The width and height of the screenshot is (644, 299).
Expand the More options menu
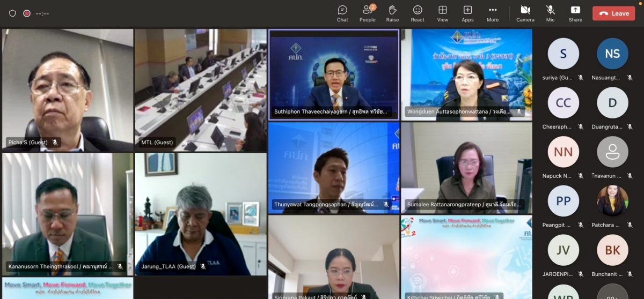[x=493, y=13]
